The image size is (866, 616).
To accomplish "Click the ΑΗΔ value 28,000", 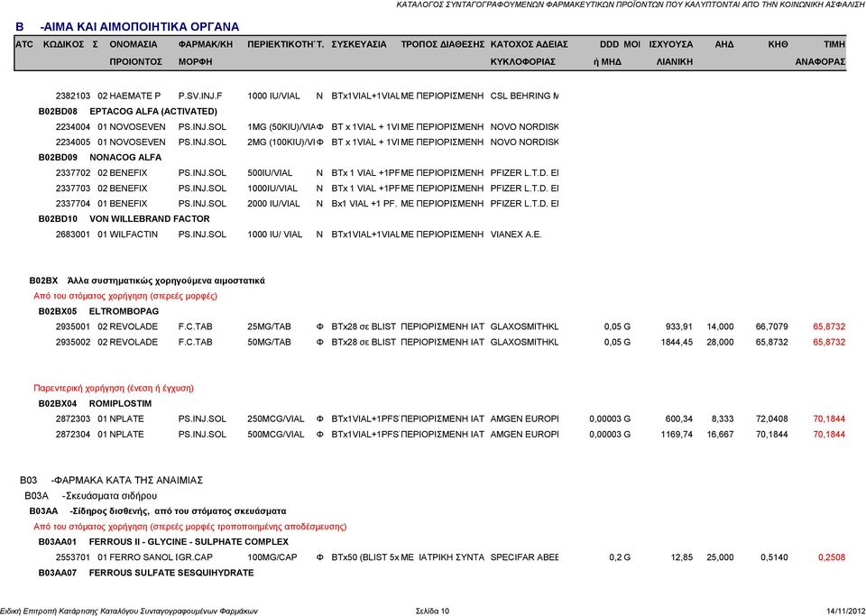I will (720, 342).
